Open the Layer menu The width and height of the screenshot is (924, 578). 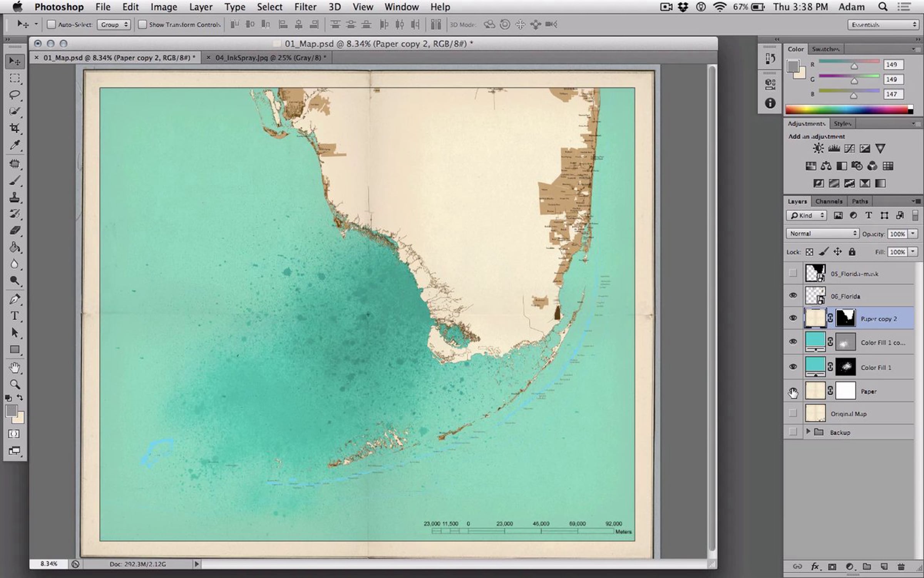coord(201,7)
